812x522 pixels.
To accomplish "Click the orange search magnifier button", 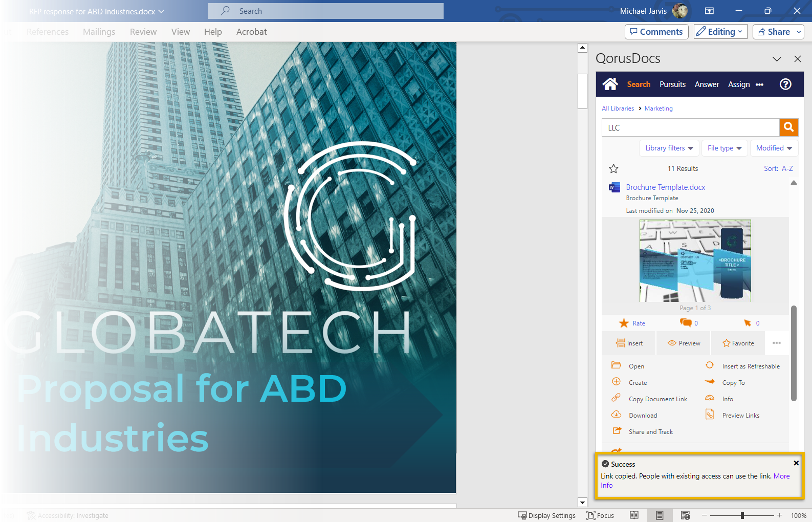I will (788, 127).
